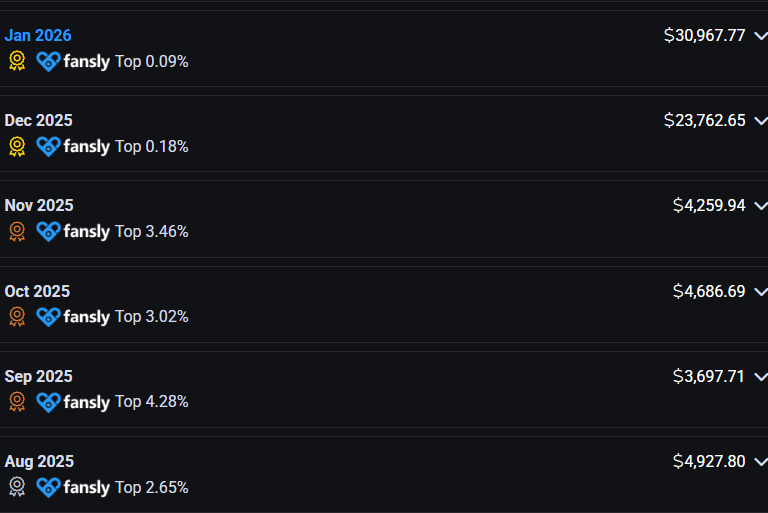Click the Fansly heart logo in Aug 2025 row
This screenshot has height=513, width=768.
48,487
